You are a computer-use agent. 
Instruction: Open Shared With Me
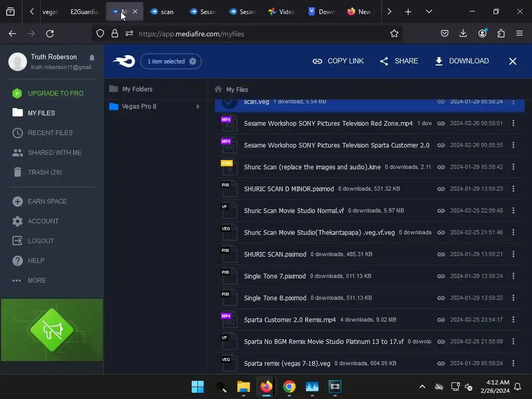click(47, 153)
